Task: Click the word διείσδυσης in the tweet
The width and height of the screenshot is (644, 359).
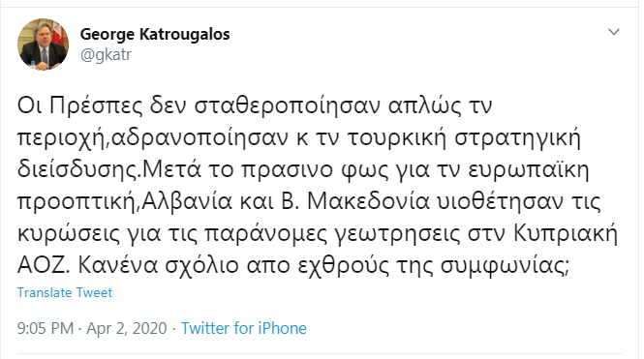Action: pos(78,170)
